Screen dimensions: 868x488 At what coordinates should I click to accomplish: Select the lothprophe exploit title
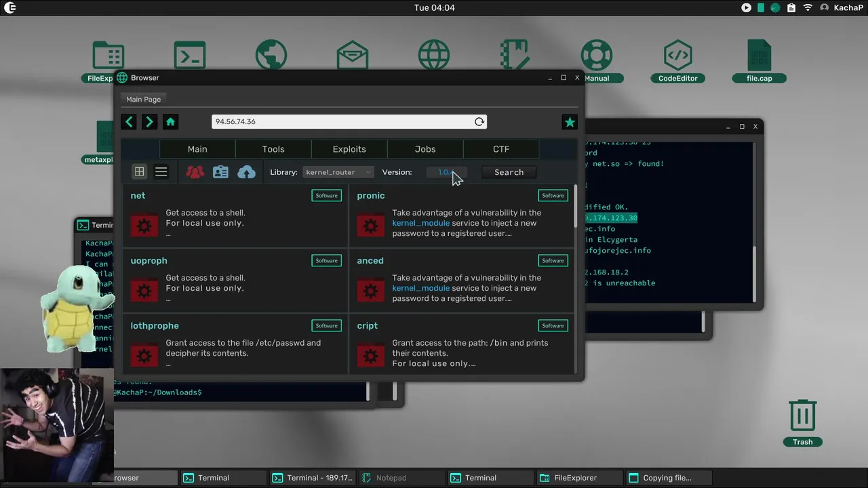(155, 325)
